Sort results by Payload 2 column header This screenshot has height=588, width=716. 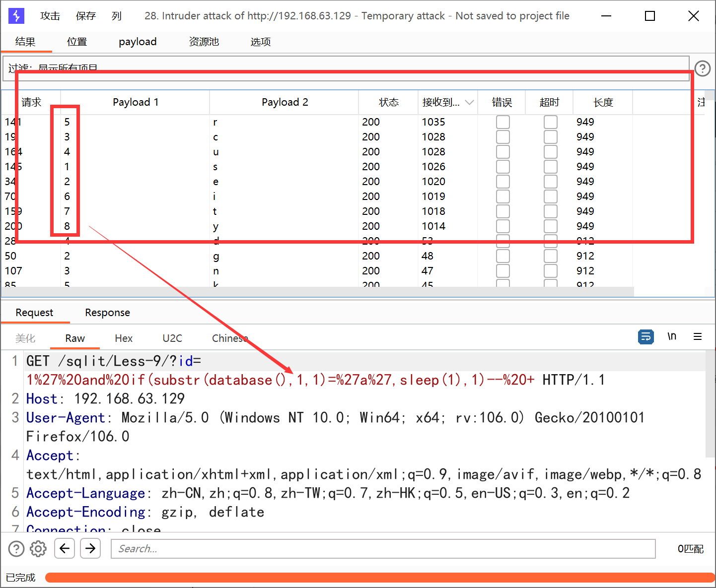point(285,102)
